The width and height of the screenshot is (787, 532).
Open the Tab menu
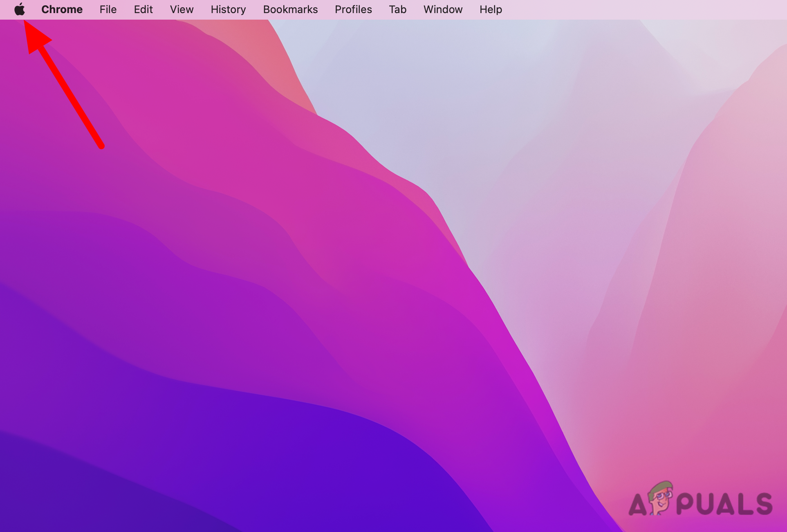(x=397, y=9)
